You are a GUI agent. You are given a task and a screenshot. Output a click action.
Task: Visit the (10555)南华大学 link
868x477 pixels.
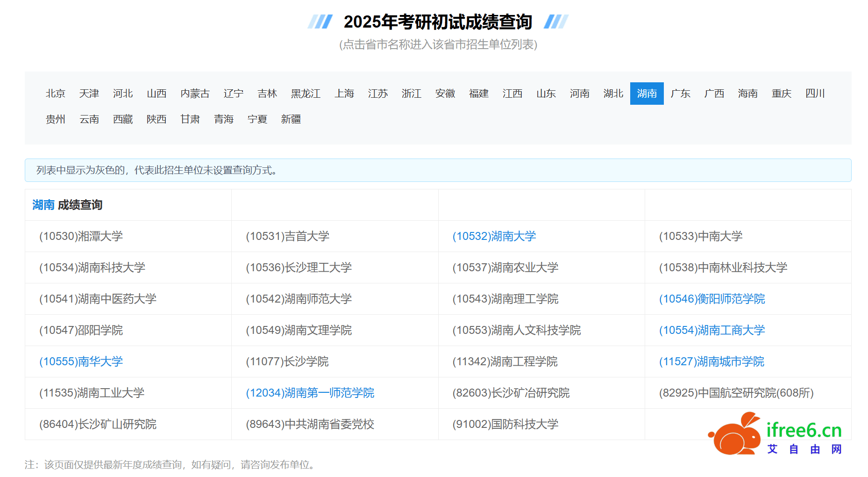coord(81,361)
